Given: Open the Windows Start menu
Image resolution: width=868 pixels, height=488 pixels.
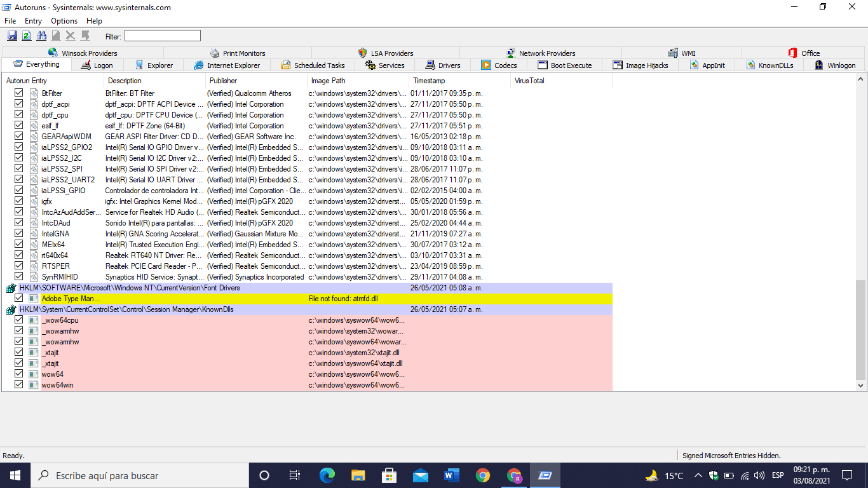Looking at the screenshot, I should 15,475.
